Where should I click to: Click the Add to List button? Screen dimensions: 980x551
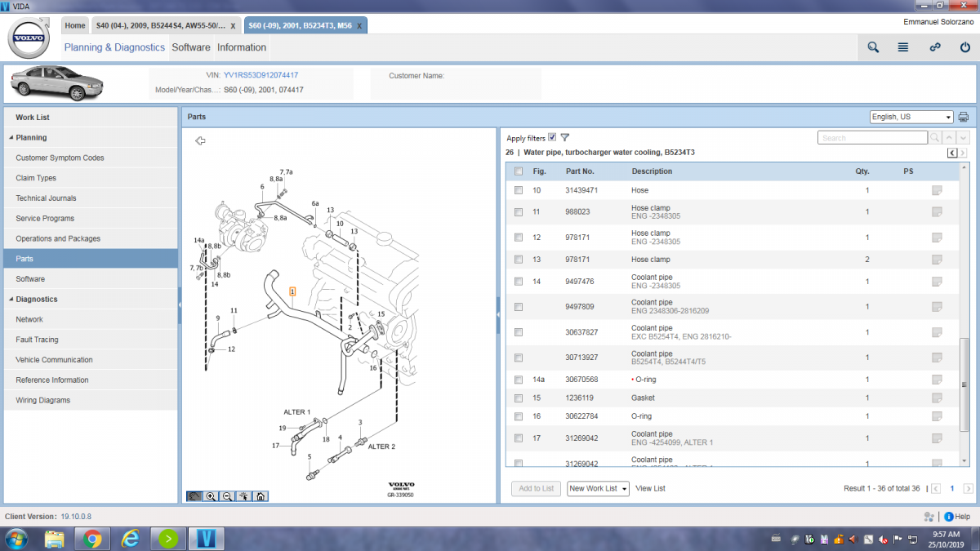click(535, 488)
